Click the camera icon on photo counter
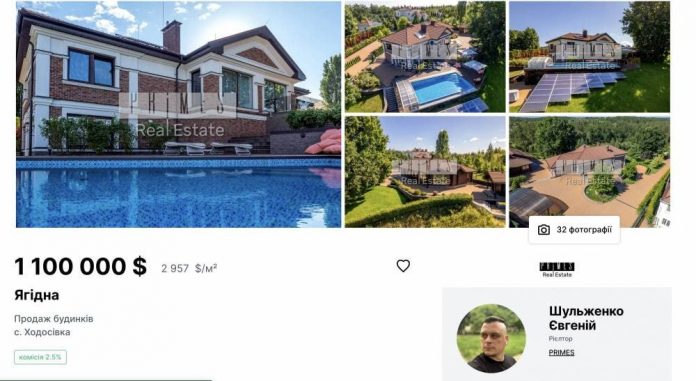Screen dimensions: 696x381 pyautogui.click(x=544, y=230)
